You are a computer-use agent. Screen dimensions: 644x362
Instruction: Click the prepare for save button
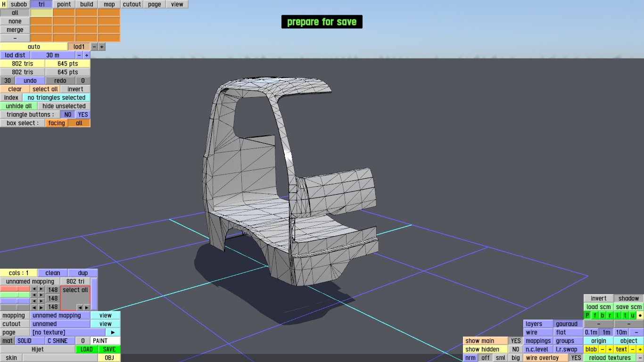(x=322, y=22)
